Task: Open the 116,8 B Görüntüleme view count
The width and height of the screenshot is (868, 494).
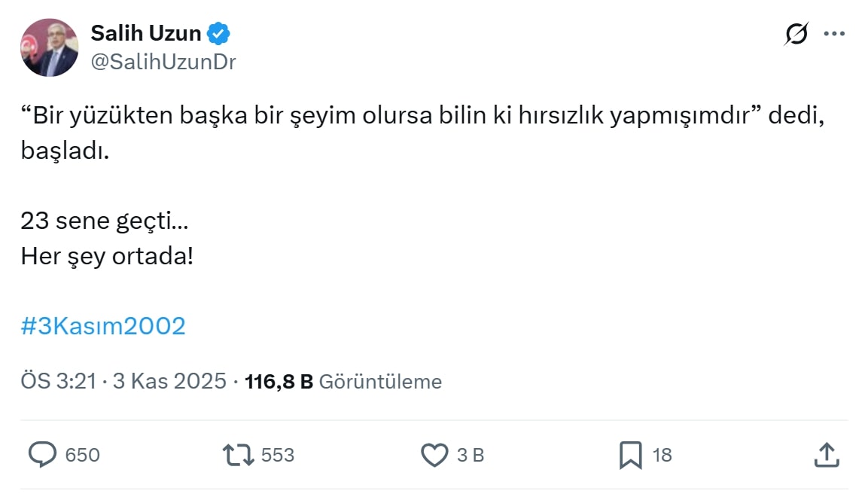Action: tap(343, 382)
